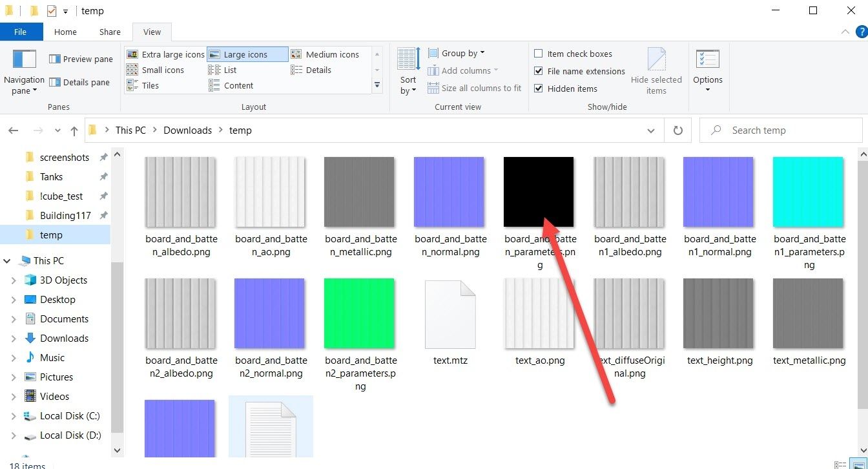Click the Details pane button
The width and height of the screenshot is (868, 469).
[81, 82]
